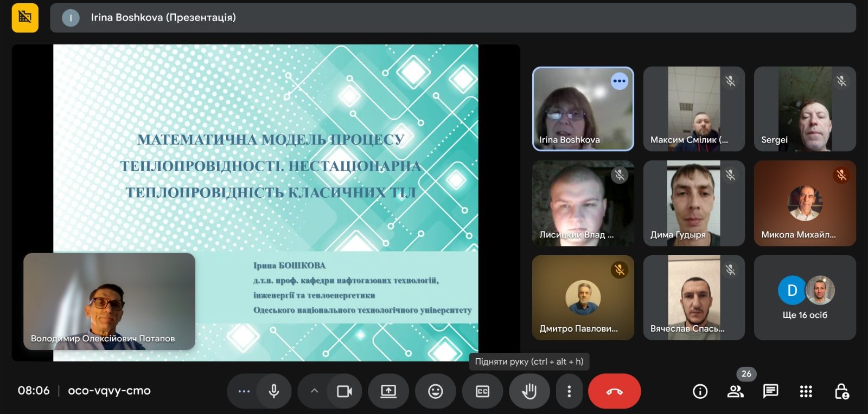Raise hand using the hand icon
The height and width of the screenshot is (414, 868).
point(529,391)
